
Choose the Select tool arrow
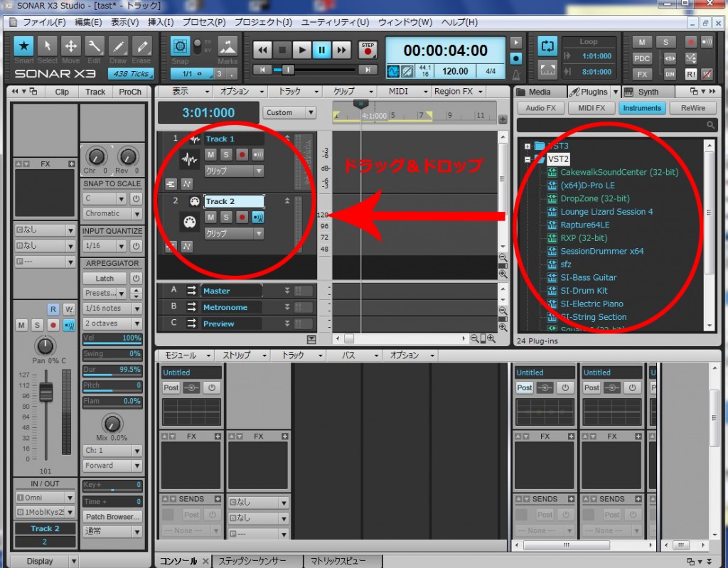pos(48,46)
